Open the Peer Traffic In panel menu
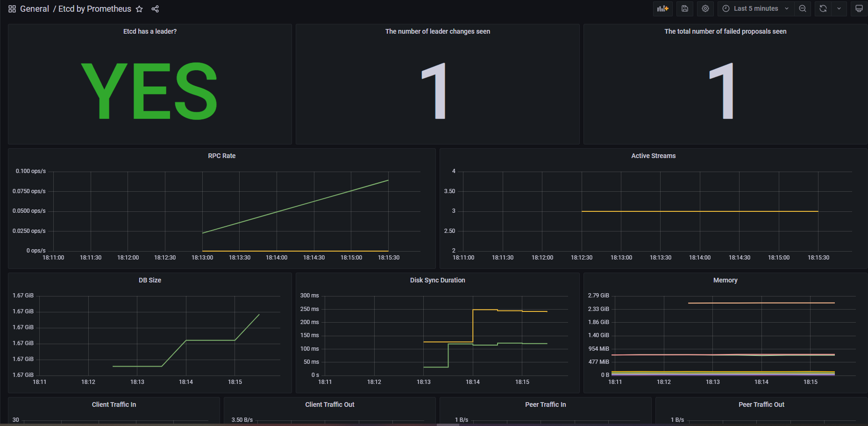This screenshot has height=426, width=868. 546,404
